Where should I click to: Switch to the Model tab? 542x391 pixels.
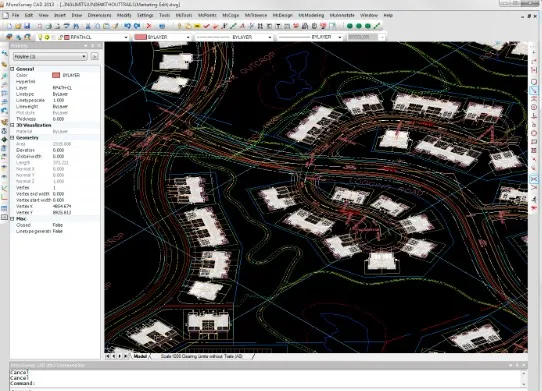tap(140, 356)
